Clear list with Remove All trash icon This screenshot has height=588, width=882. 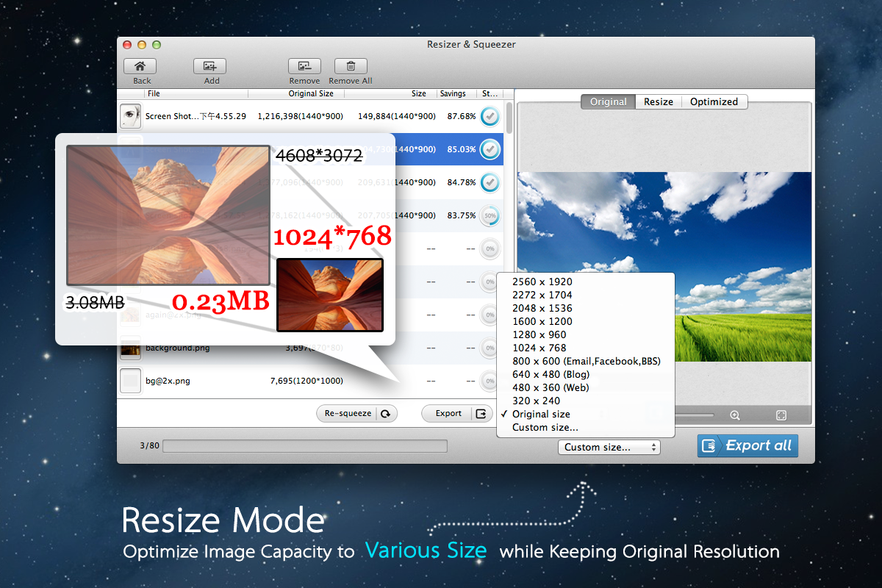coord(351,66)
